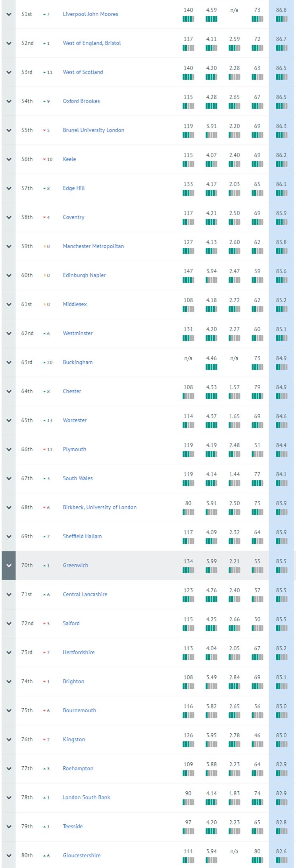296x868 pixels.
Task: Click the 1.44 value in South Wales row
Action: pyautogui.click(x=234, y=474)
